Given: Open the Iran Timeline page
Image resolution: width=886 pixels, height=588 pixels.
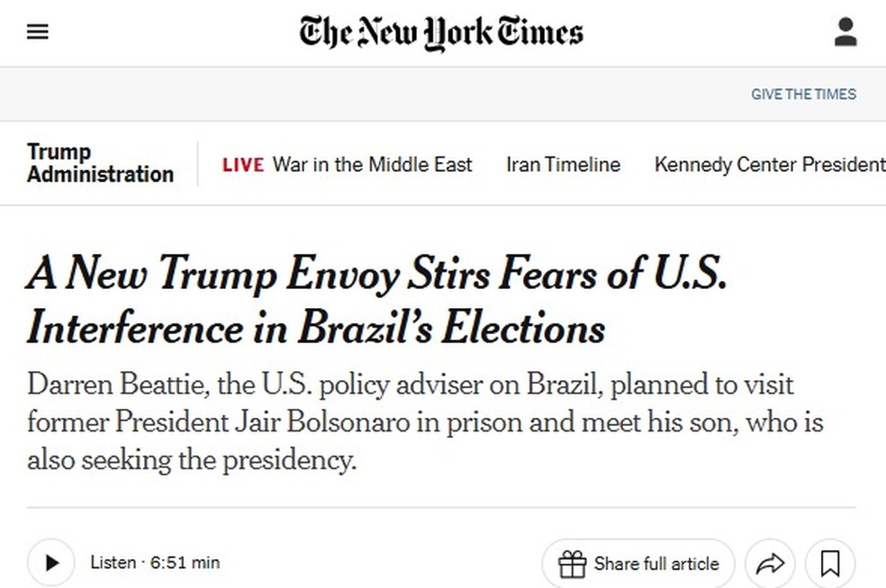Looking at the screenshot, I should click(563, 165).
